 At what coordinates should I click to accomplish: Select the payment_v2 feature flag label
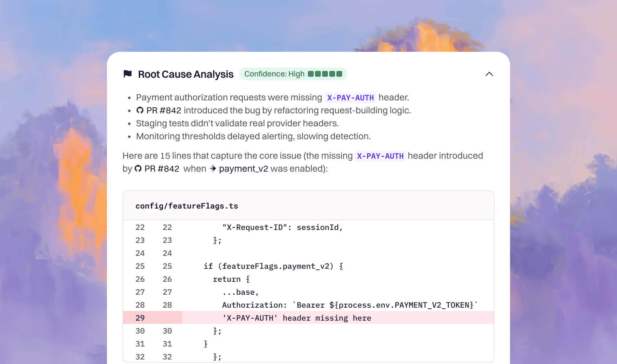(x=244, y=169)
